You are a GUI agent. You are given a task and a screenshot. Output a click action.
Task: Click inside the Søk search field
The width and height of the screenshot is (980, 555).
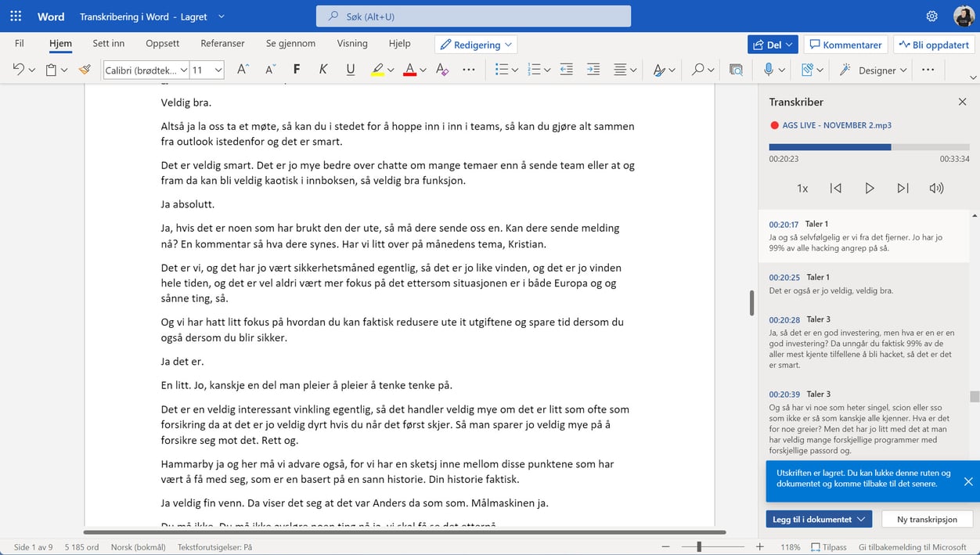473,16
